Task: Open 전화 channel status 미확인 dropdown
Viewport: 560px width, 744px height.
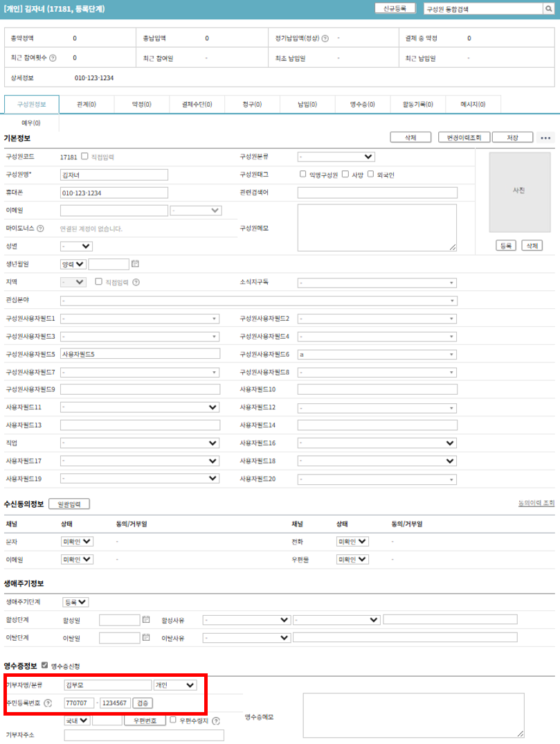Action: pos(352,542)
